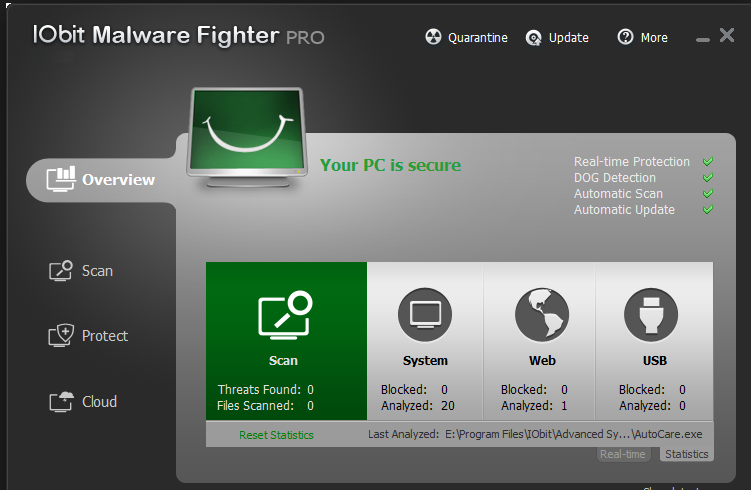Click the USB tile title

click(x=654, y=360)
